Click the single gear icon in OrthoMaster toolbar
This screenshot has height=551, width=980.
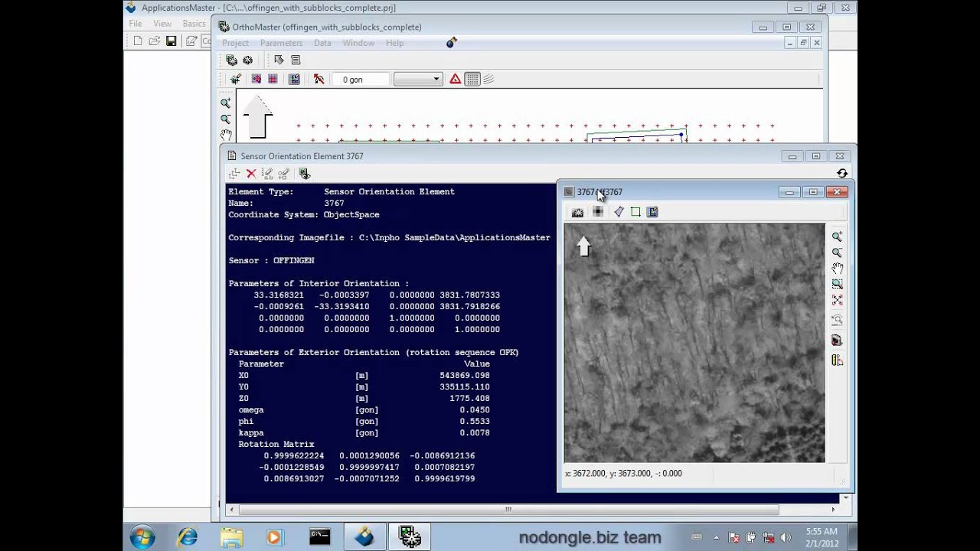pyautogui.click(x=248, y=60)
